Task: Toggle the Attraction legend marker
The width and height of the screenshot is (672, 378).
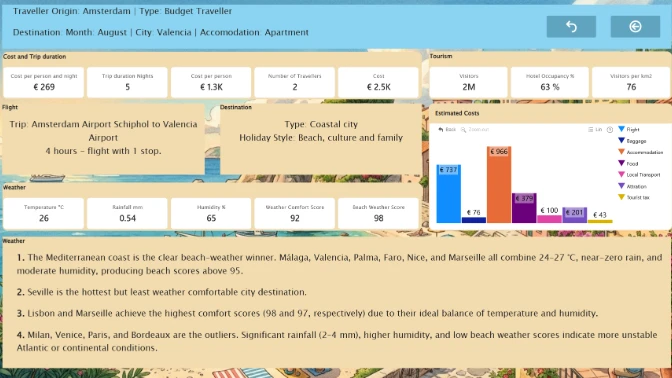Action: coord(621,186)
